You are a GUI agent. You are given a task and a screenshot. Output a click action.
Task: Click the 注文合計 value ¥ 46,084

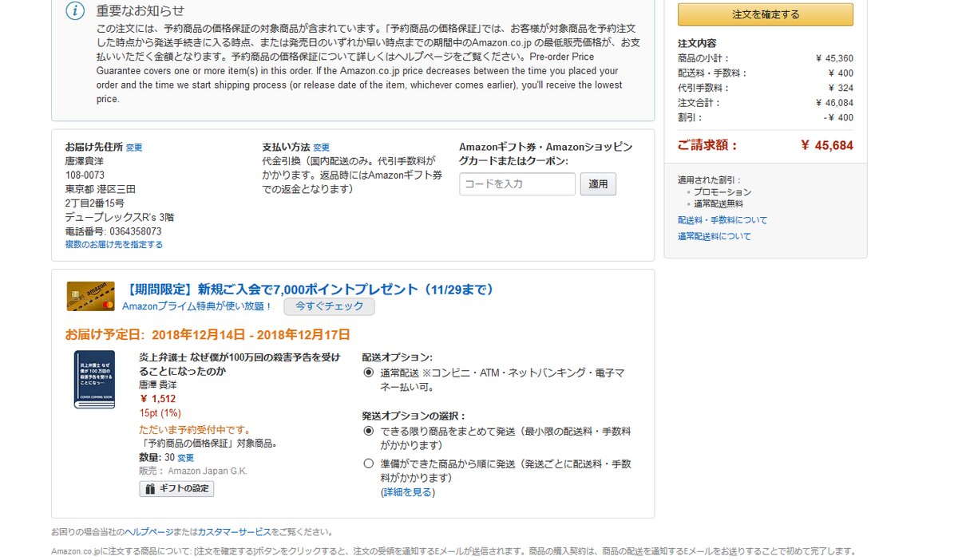[x=834, y=103]
